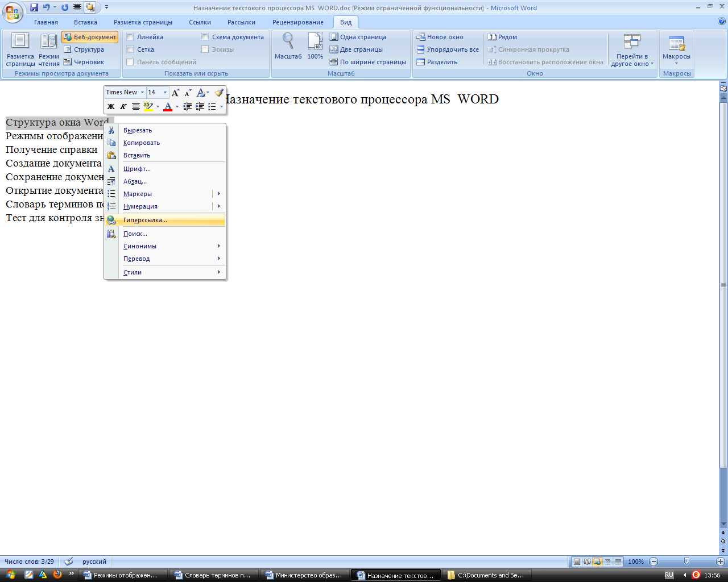This screenshot has width=728, height=582.
Task: Show Одна страница zoom layout
Action: pos(358,37)
